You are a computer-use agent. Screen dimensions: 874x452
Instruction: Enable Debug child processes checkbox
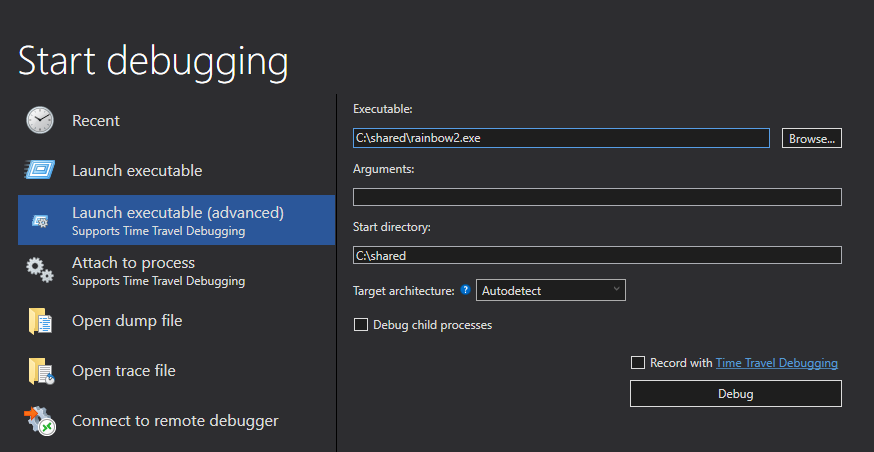361,324
